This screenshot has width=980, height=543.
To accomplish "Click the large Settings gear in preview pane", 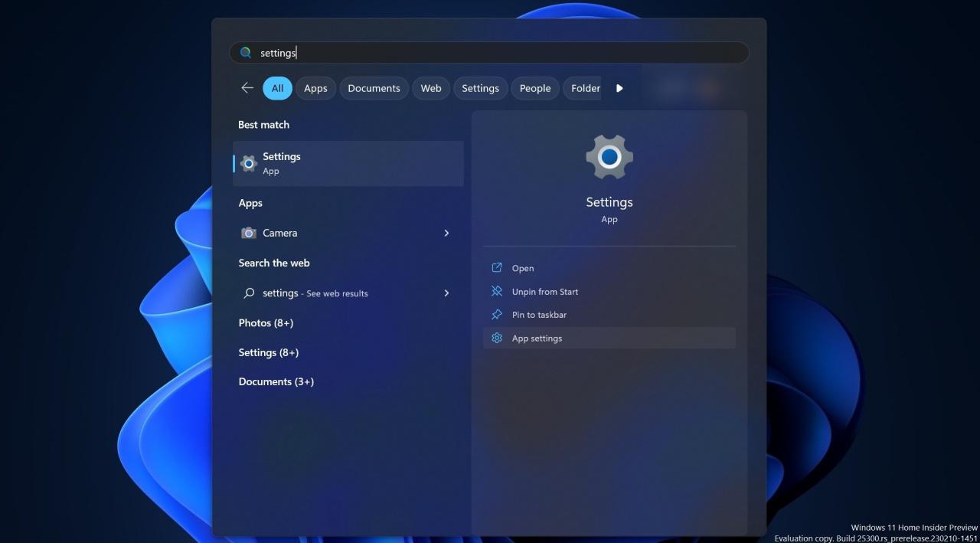I will click(x=609, y=157).
